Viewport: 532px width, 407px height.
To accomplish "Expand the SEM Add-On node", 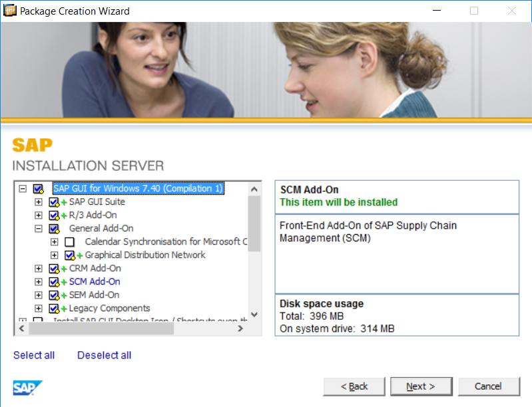I will (39, 295).
